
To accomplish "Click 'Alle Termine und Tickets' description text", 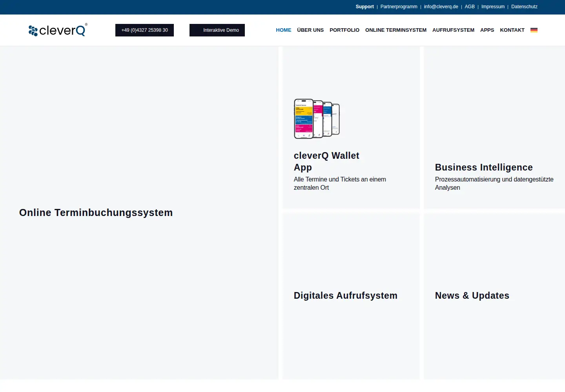I will pyautogui.click(x=340, y=183).
